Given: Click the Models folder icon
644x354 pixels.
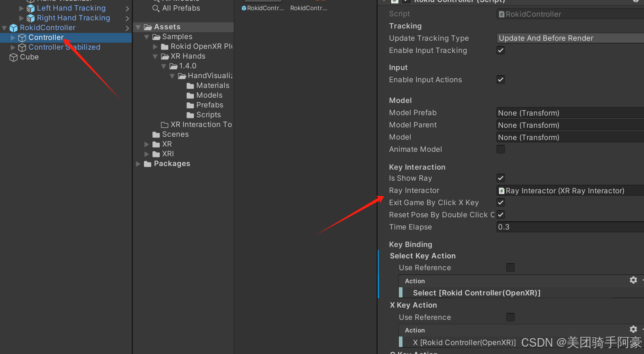Looking at the screenshot, I should pyautogui.click(x=190, y=96).
